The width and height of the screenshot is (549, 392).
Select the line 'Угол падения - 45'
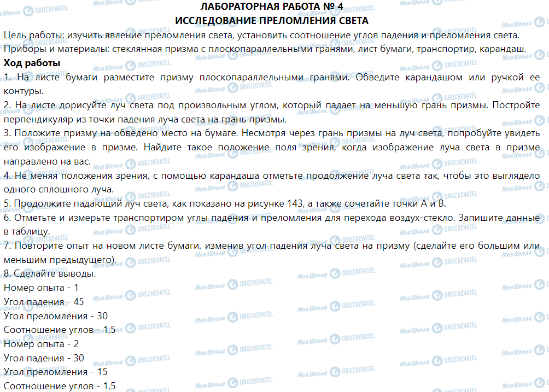click(x=43, y=300)
